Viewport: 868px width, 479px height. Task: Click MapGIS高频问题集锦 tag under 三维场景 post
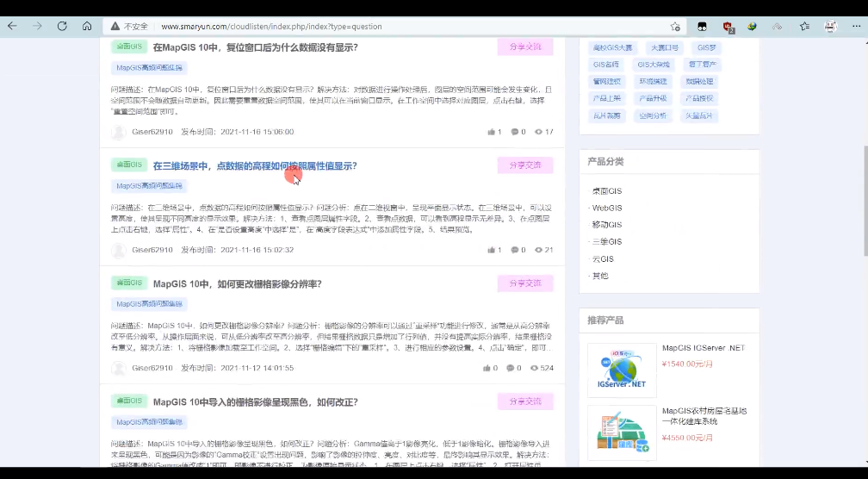[149, 185]
